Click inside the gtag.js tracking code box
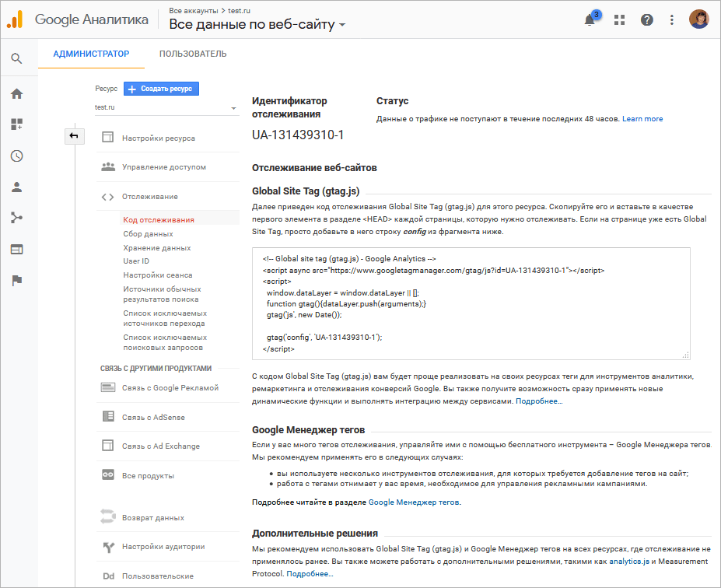721x588 pixels. tap(471, 303)
